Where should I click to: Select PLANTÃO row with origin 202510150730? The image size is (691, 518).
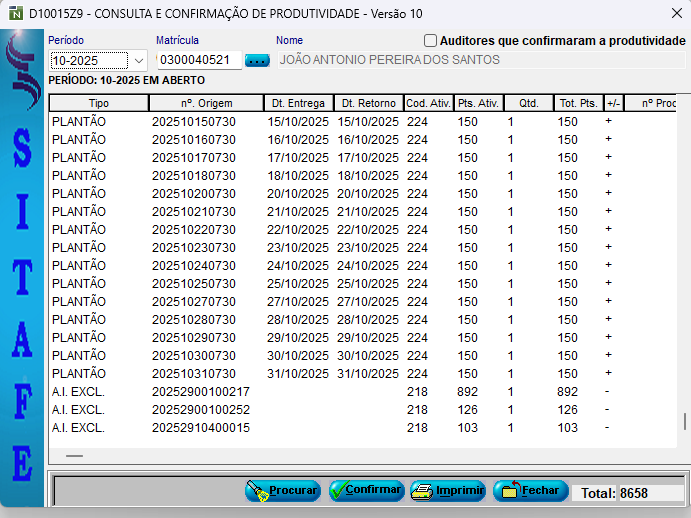(194, 121)
